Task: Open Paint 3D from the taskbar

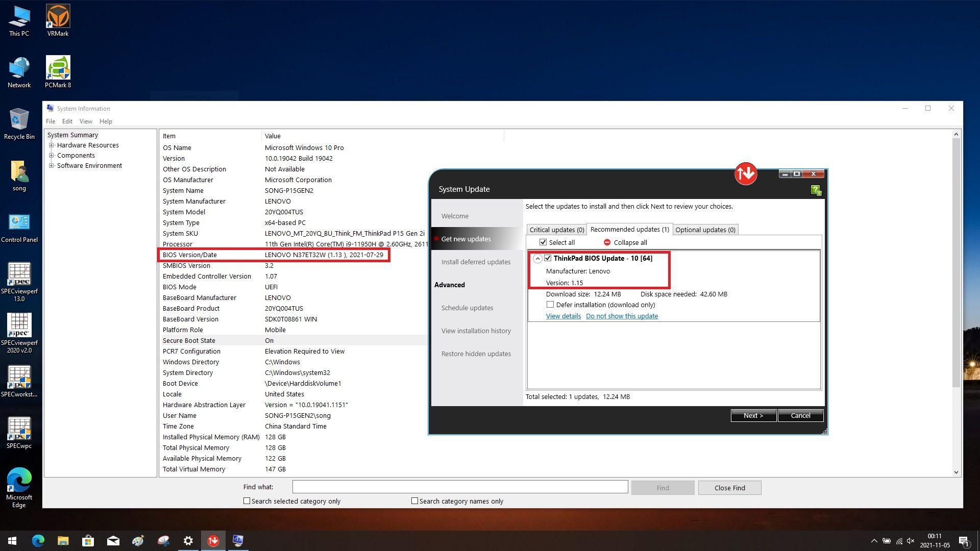Action: coord(138,540)
